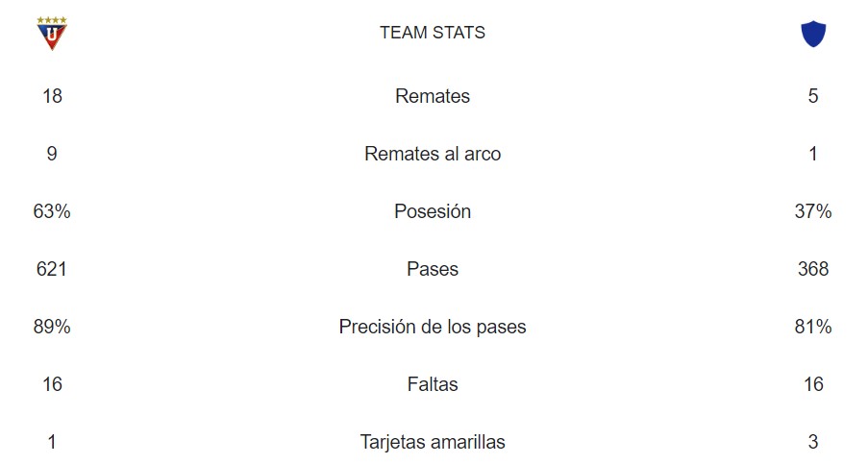This screenshot has width=868, height=464.
Task: Select the TEAM STATS heading
Action: click(433, 33)
